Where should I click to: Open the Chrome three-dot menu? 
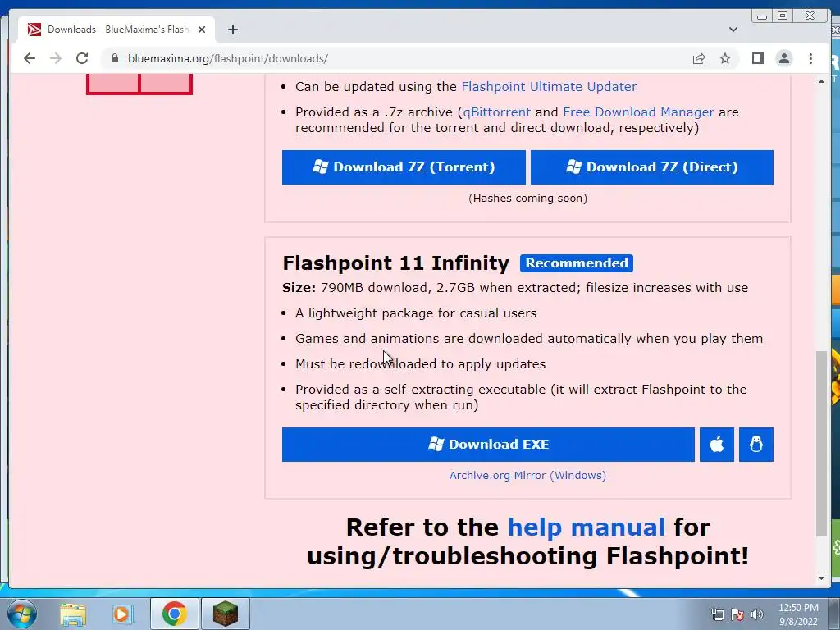point(810,58)
